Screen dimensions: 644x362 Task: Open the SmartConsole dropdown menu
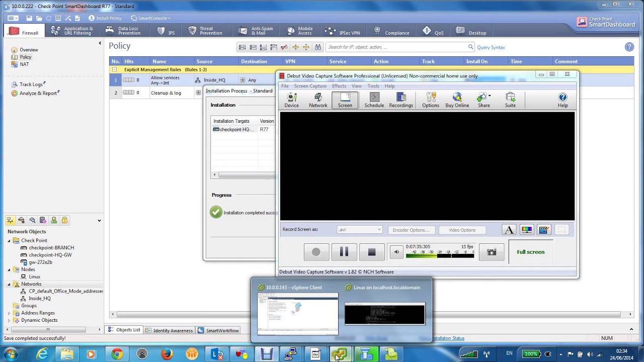150,18
